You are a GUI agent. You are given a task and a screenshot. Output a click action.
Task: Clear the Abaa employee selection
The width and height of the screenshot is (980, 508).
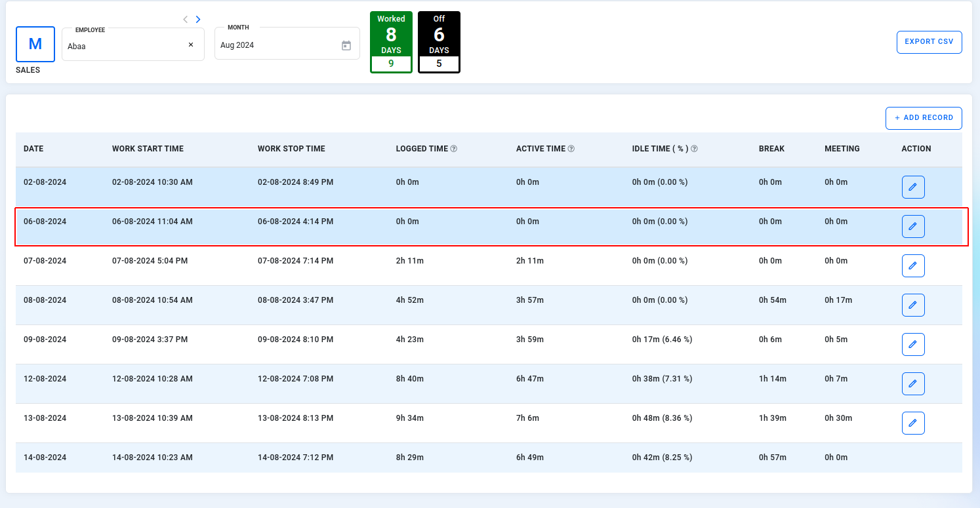point(191,45)
